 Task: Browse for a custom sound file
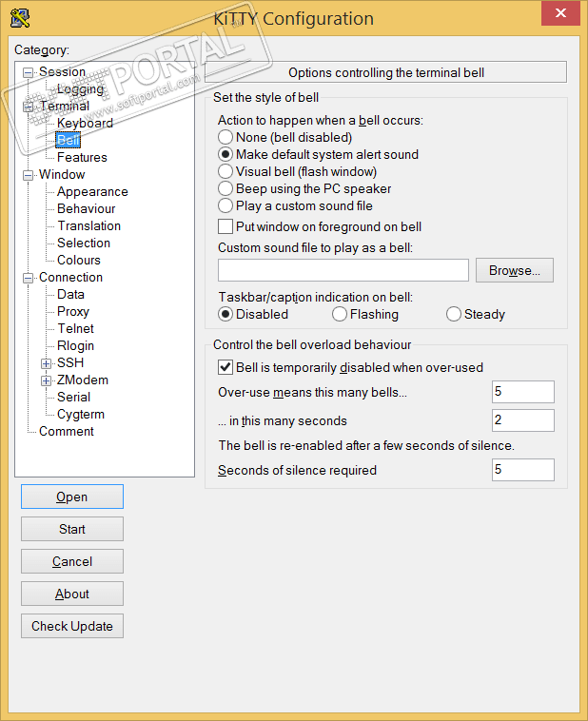(x=515, y=270)
